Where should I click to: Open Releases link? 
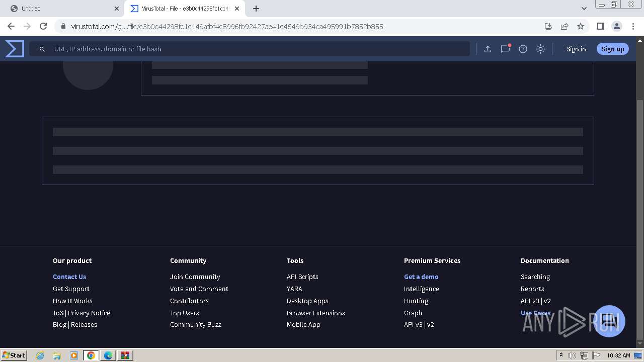[x=84, y=324]
